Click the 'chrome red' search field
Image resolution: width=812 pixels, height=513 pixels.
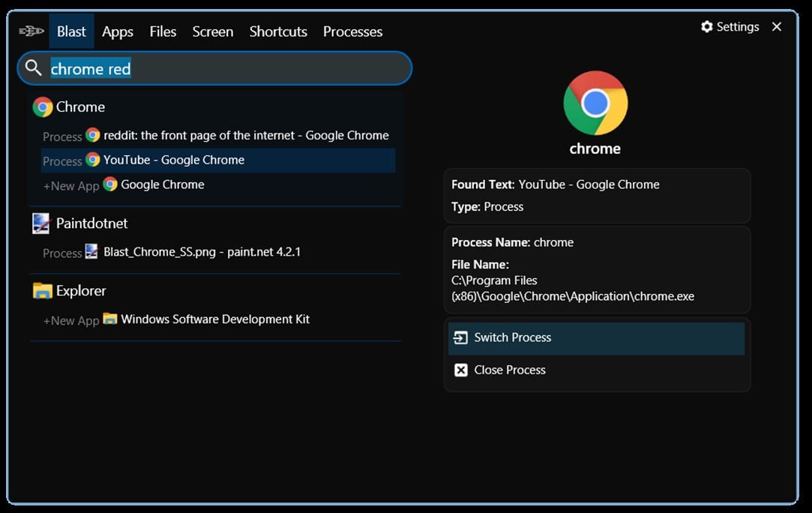[x=214, y=68]
